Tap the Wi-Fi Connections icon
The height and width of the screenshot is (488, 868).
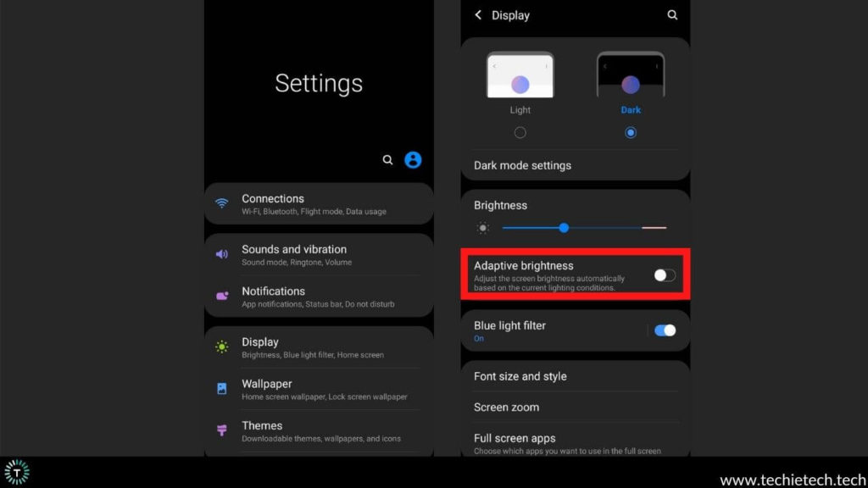point(222,203)
